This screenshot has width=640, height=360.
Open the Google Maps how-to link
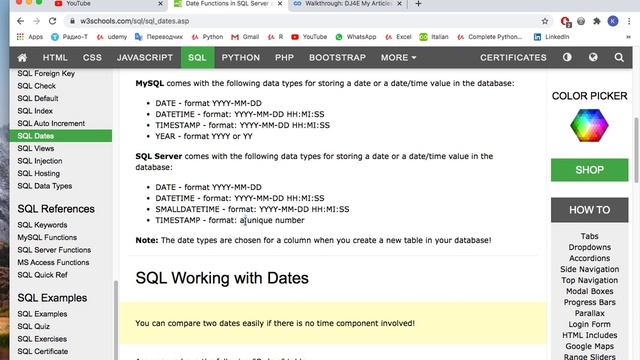pyautogui.click(x=589, y=346)
